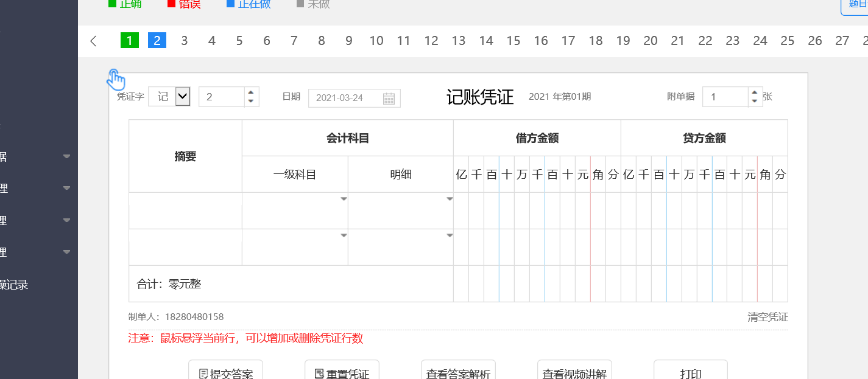Open the calendar picker in date field
This screenshot has height=379, width=868.
[x=389, y=98]
